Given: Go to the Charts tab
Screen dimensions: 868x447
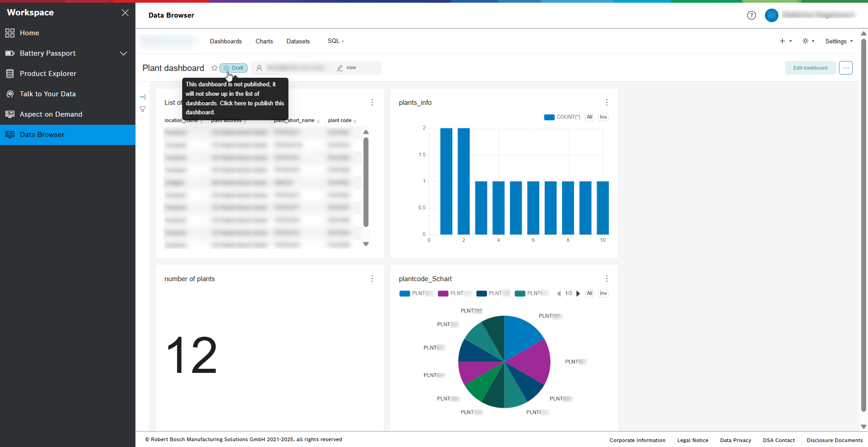Looking at the screenshot, I should point(264,41).
